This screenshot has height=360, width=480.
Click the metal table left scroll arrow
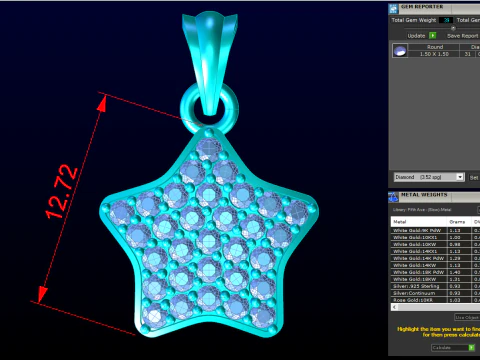point(394,307)
